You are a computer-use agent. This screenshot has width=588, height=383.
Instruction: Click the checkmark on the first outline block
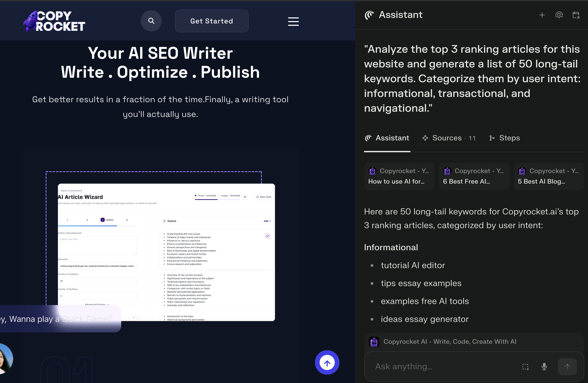pos(268,236)
